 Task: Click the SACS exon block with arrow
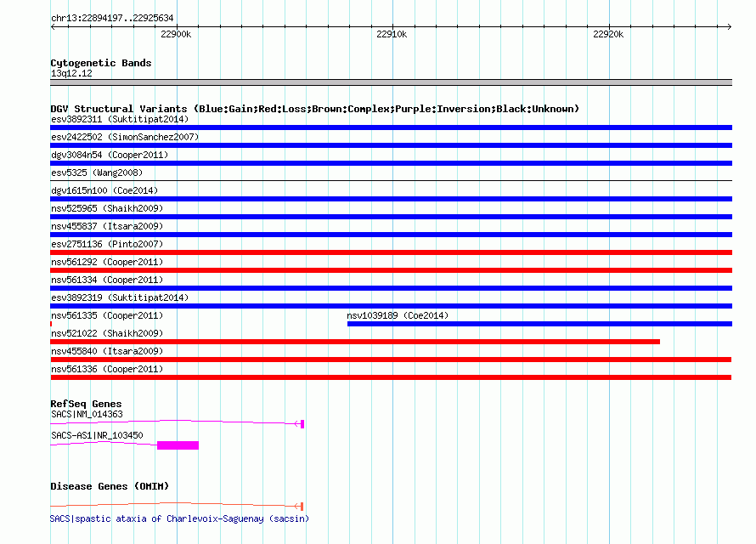pos(299,424)
